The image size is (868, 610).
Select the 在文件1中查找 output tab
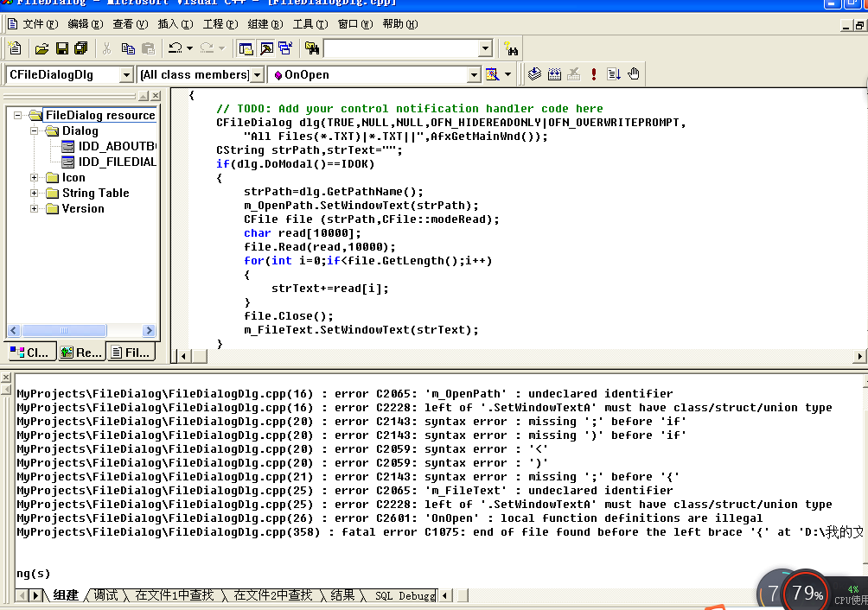click(174, 595)
